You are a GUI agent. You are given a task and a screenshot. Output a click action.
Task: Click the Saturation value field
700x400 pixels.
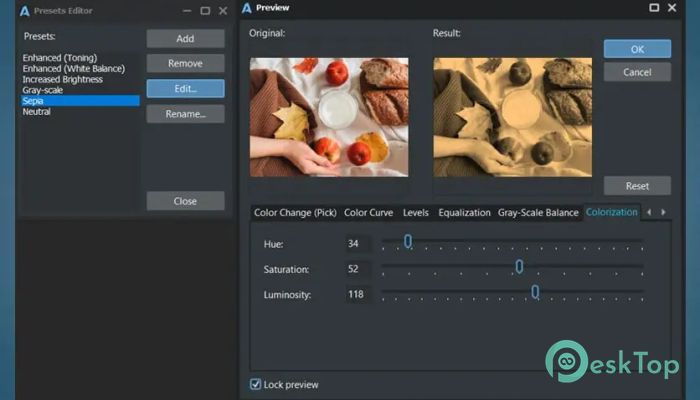tap(358, 269)
